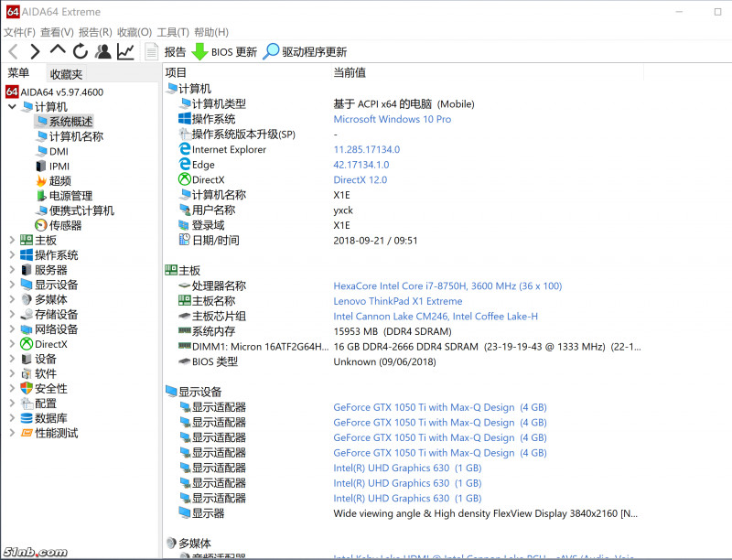Expand the 服务器 tree node

point(12,270)
